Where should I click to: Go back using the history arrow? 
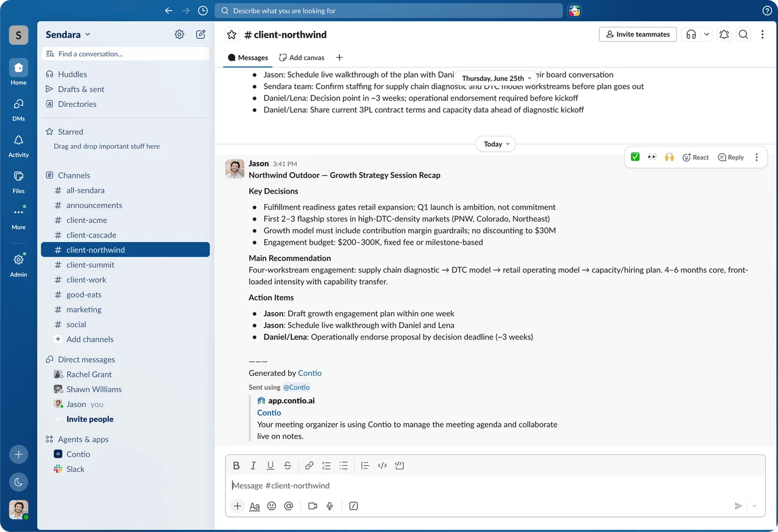pos(169,11)
